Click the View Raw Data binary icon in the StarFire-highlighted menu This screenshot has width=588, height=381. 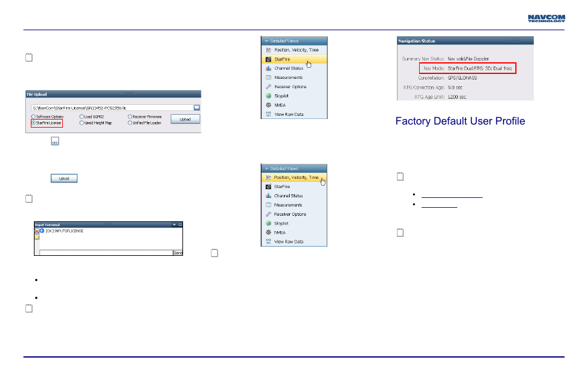pos(269,115)
